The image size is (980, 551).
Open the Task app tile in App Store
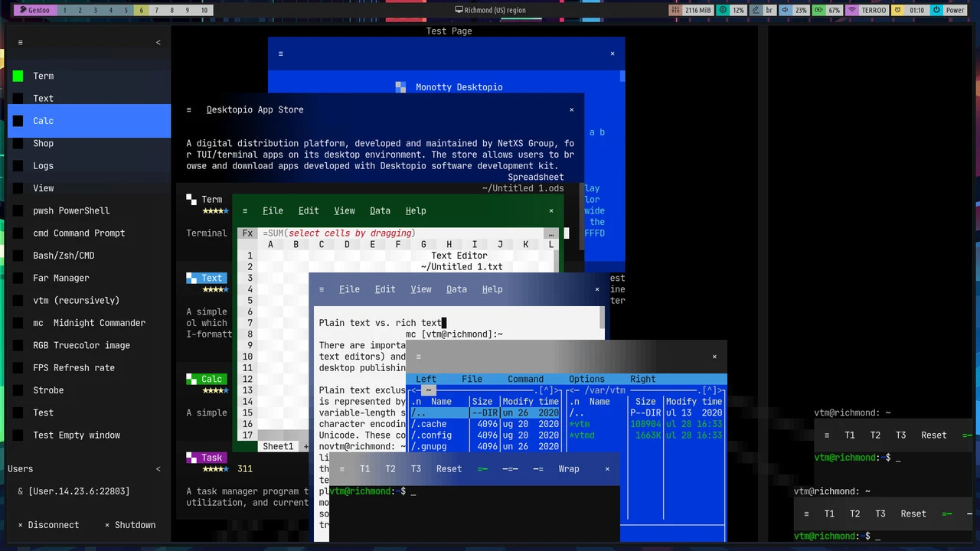[207, 458]
